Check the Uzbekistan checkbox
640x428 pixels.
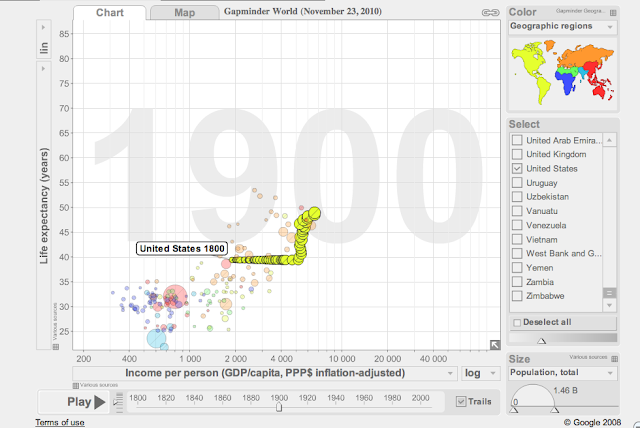coord(517,197)
